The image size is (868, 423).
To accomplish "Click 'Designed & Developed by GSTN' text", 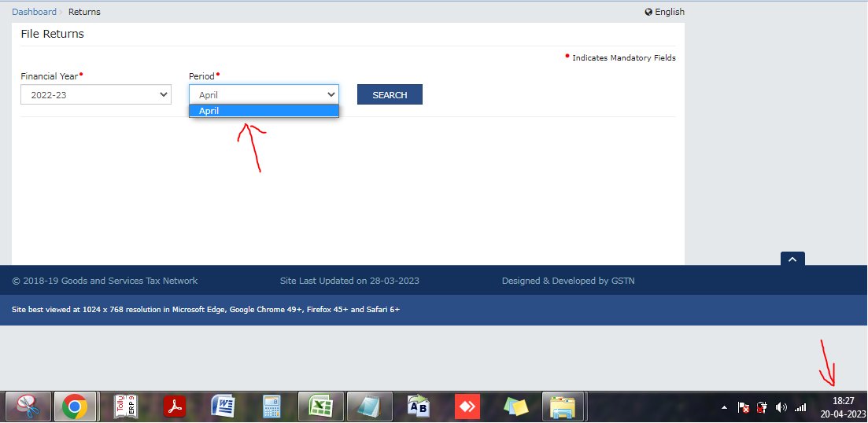I will [x=568, y=281].
